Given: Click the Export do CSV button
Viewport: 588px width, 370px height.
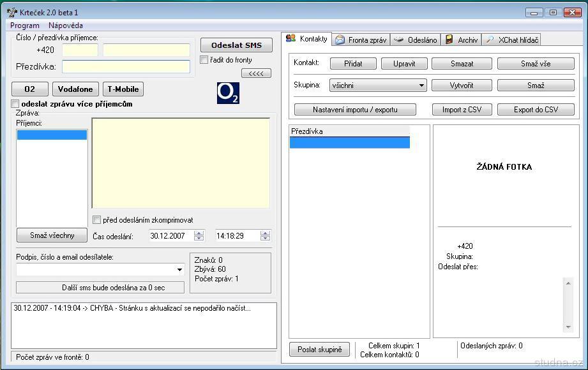Looking at the screenshot, I should pos(536,110).
